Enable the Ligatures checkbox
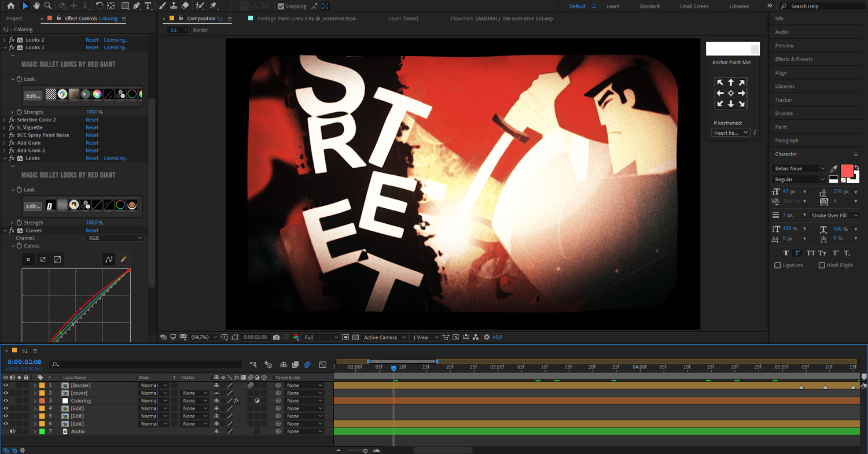Screen dimensions: 868x454 (x=777, y=265)
